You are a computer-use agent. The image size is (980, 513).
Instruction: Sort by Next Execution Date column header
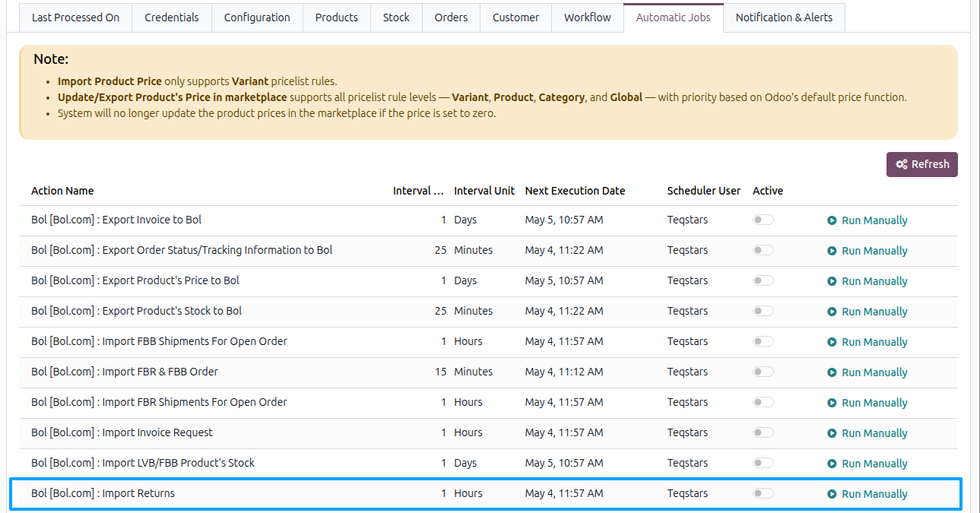pos(575,191)
